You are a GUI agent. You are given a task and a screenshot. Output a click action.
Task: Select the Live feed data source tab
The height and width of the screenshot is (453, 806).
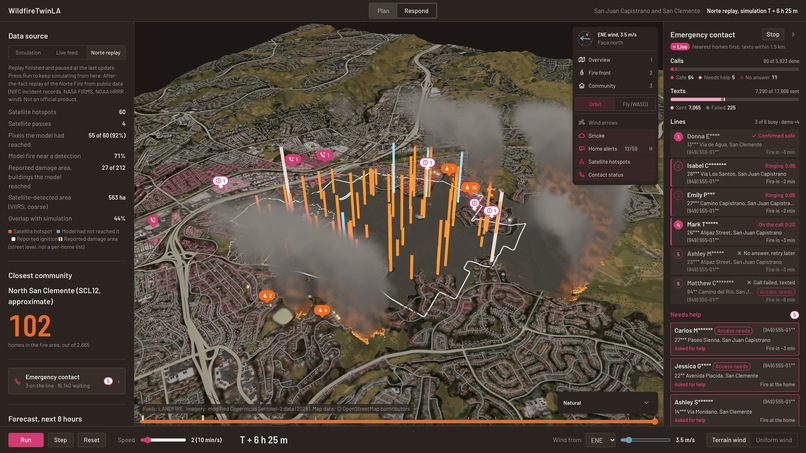click(67, 52)
